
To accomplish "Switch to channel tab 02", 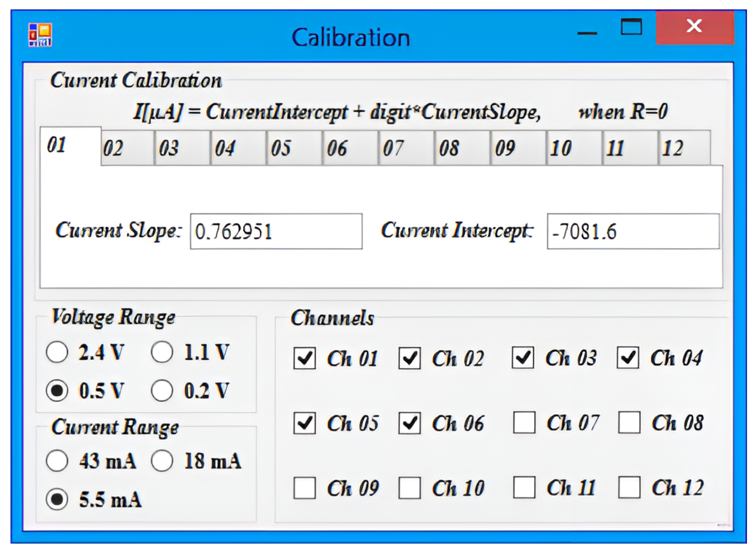I will 127,148.
